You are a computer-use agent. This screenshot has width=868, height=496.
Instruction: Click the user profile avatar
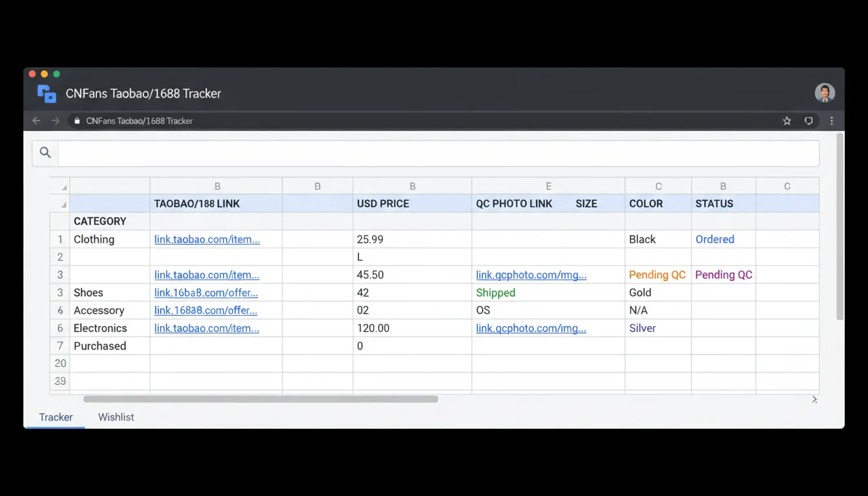coord(825,93)
